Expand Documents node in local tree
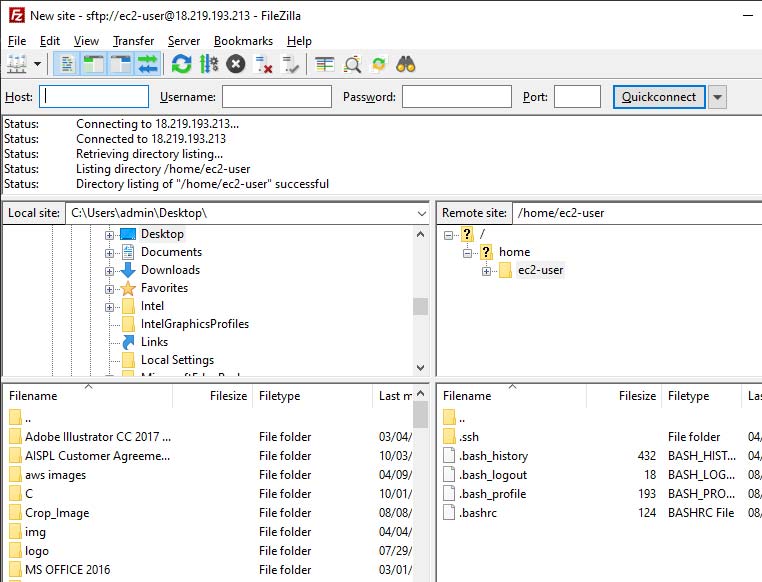762x582 pixels. point(109,253)
